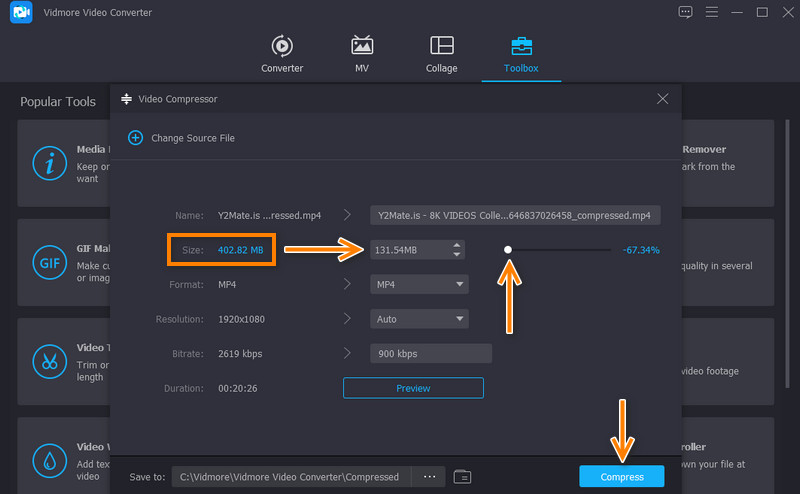Click the Media Info tool icon
Screen dimensions: 800x494
point(48,163)
